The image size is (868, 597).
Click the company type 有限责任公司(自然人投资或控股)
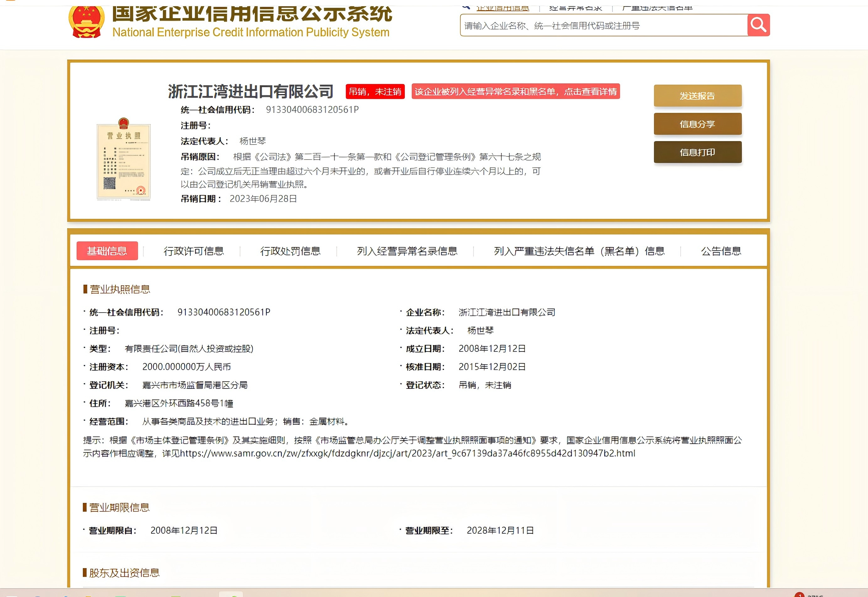[x=189, y=349]
